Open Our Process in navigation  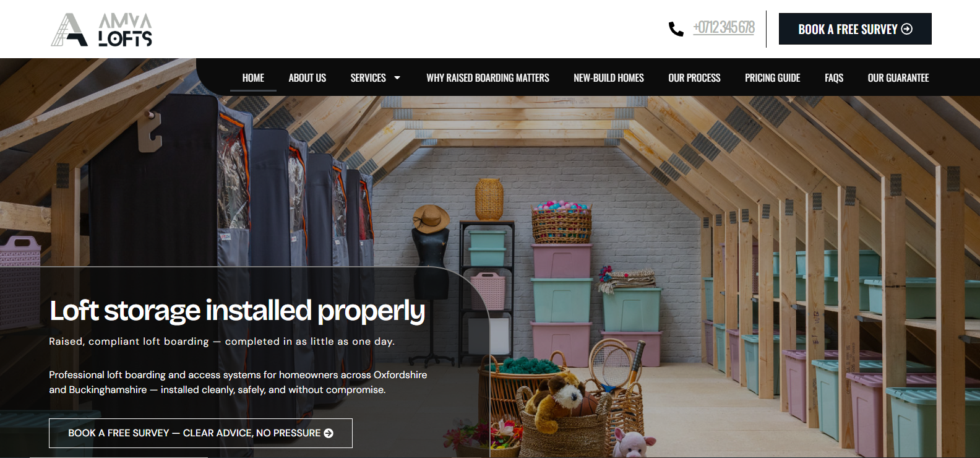[x=694, y=78]
